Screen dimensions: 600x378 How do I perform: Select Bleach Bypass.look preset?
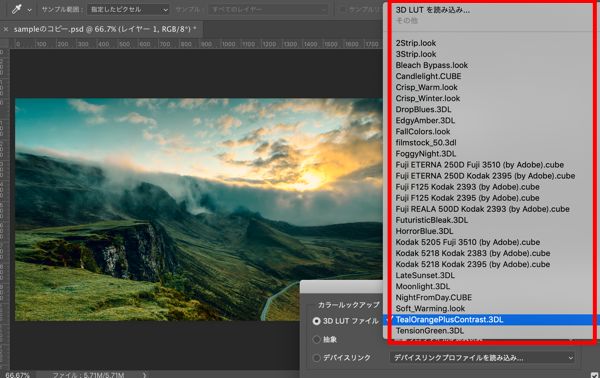point(432,65)
